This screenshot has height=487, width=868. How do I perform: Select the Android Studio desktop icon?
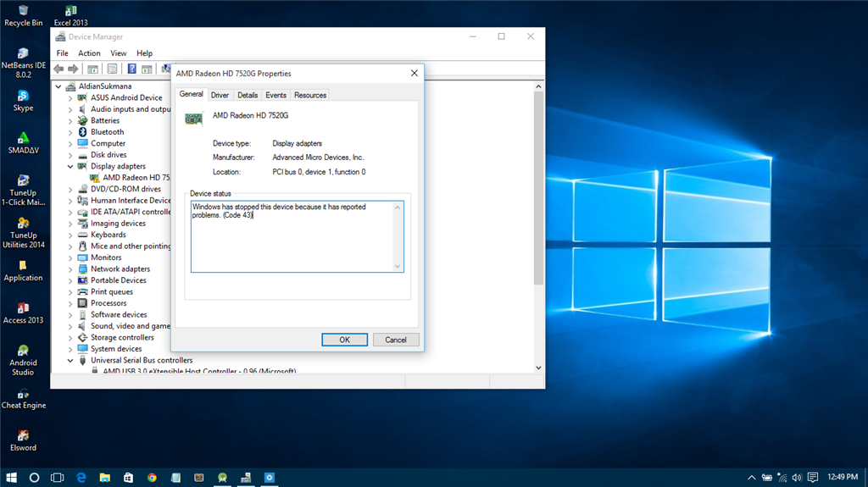pyautogui.click(x=23, y=360)
